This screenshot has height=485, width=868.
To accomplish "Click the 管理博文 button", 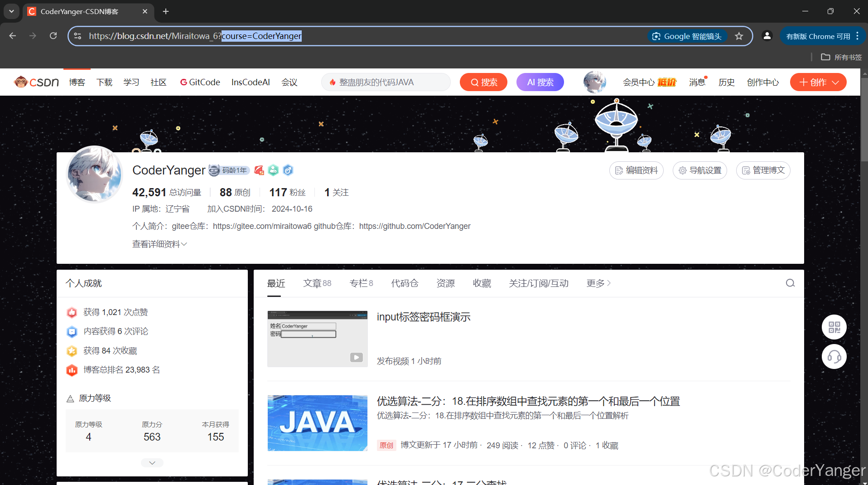I will coord(763,170).
